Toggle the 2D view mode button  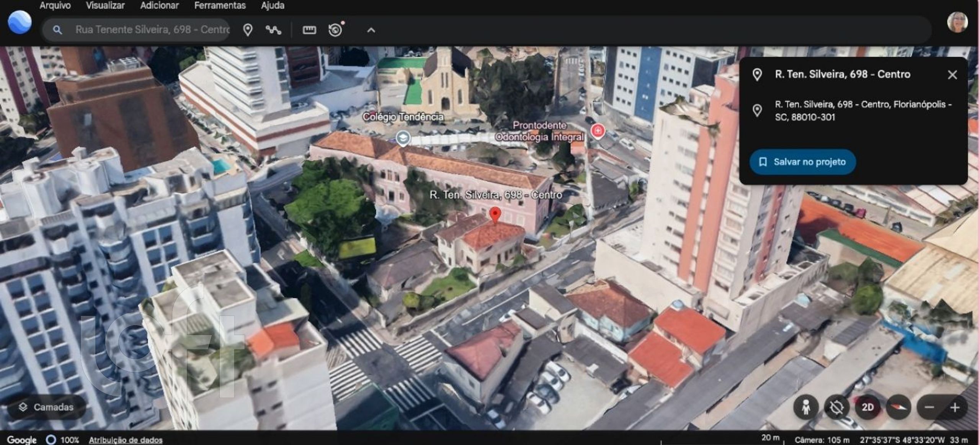click(x=867, y=407)
